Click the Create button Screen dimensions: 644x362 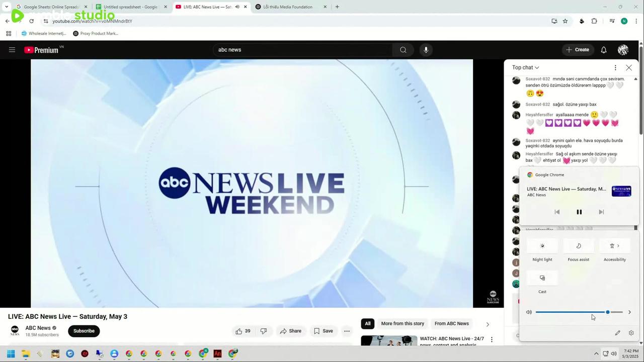pyautogui.click(x=577, y=50)
